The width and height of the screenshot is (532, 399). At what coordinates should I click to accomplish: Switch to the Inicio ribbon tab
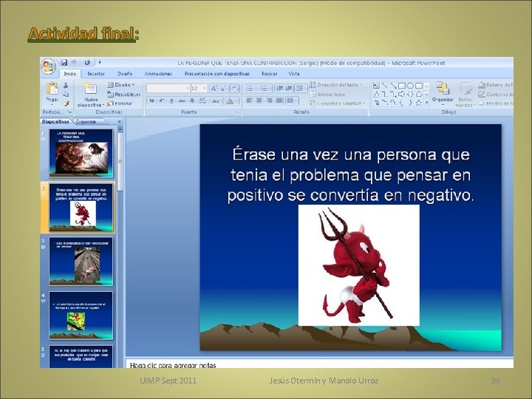(x=70, y=74)
